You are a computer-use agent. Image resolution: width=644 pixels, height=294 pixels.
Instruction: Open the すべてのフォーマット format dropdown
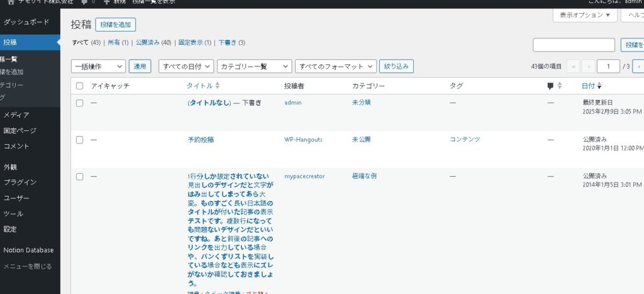point(336,66)
